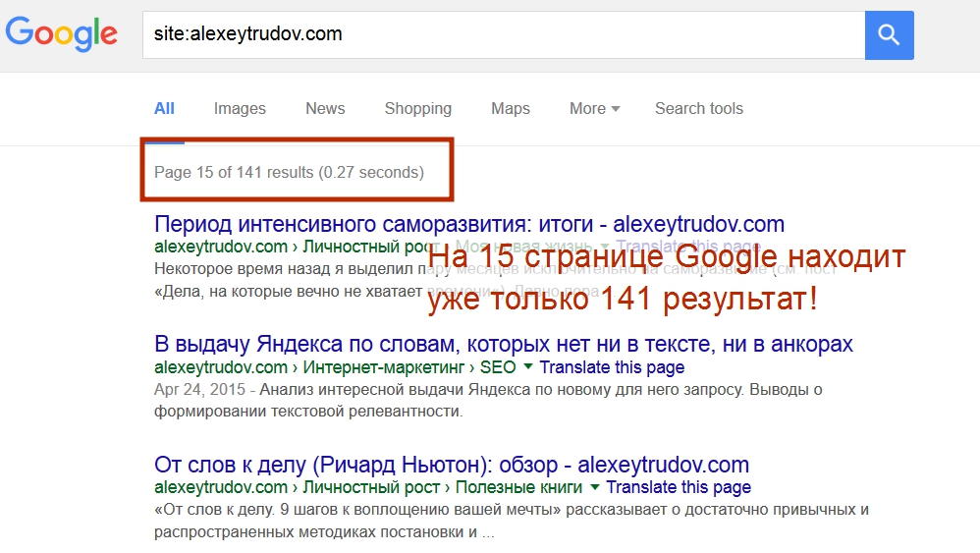
Task: Open the News tab
Action: coord(325,109)
